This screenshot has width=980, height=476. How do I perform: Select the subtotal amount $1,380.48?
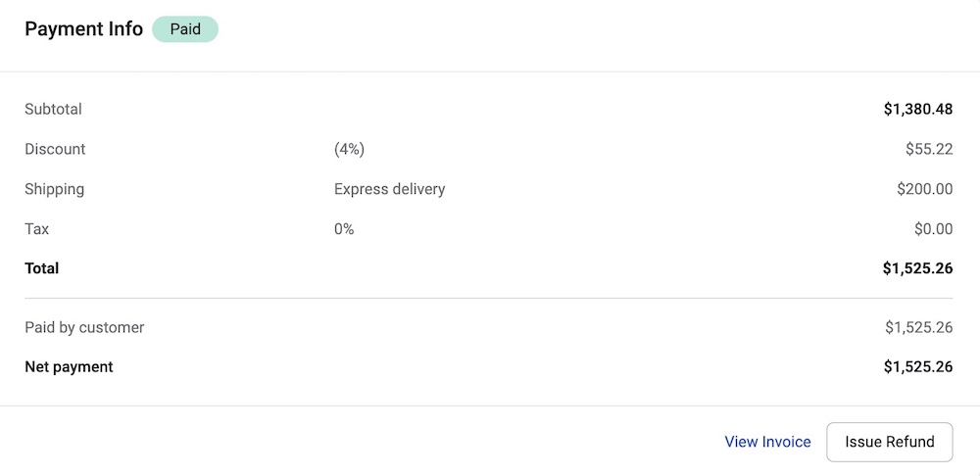tap(917, 110)
